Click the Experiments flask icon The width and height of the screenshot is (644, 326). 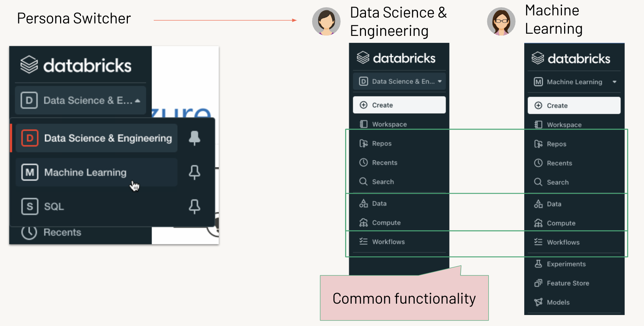(538, 264)
